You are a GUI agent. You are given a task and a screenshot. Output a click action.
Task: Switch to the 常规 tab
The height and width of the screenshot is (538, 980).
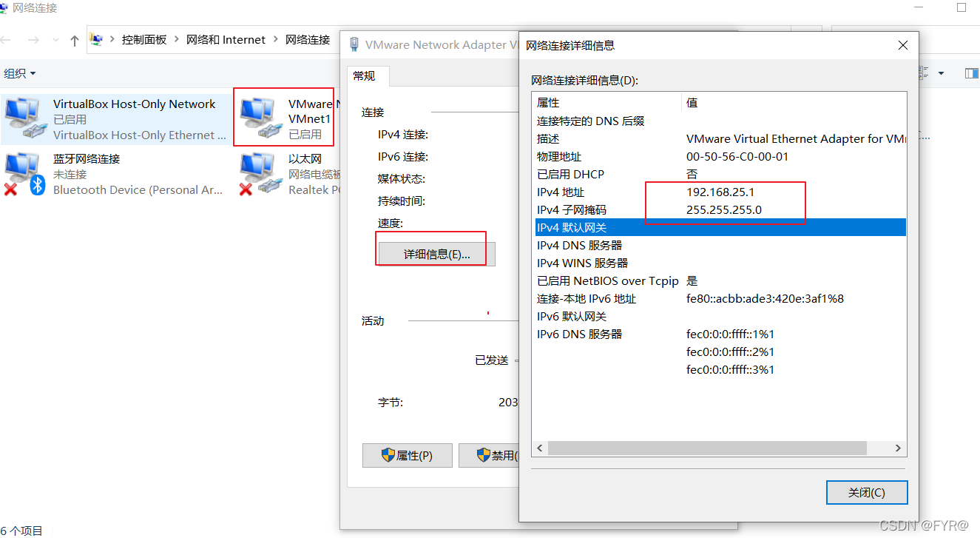click(365, 76)
